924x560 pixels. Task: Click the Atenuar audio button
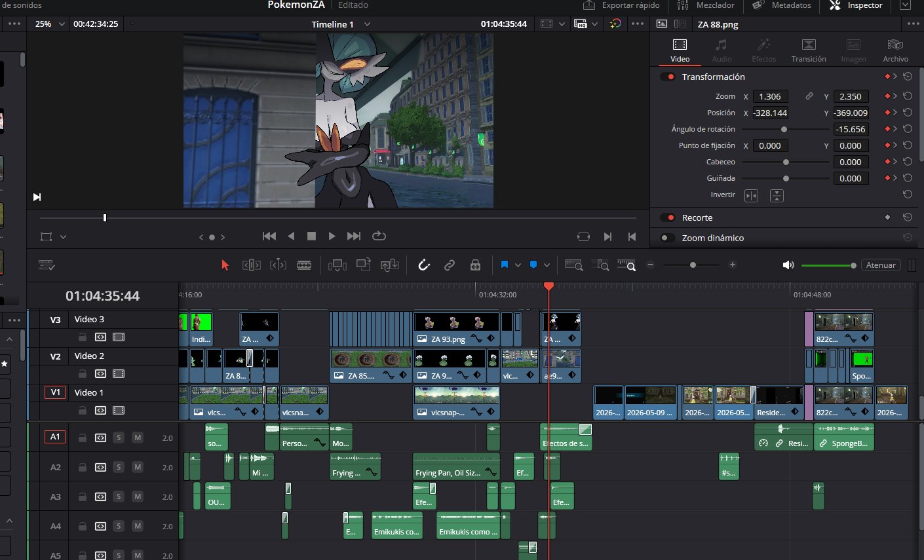(881, 265)
